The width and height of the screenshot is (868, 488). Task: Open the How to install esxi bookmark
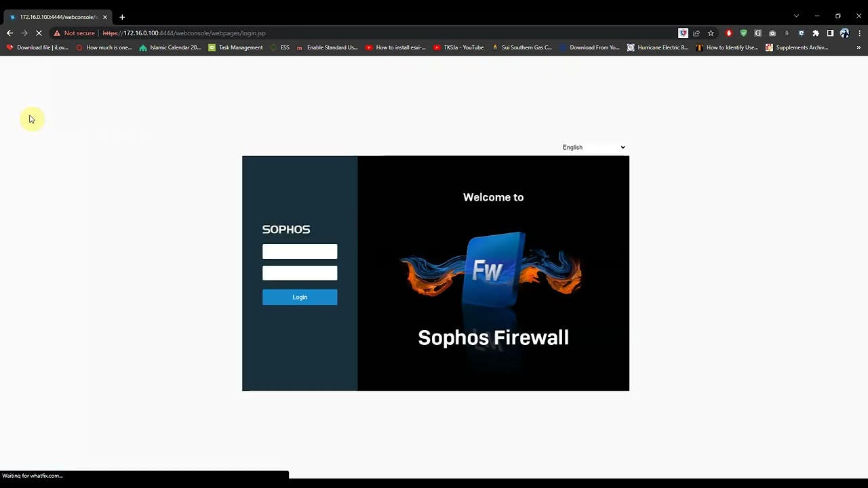[x=395, y=47]
